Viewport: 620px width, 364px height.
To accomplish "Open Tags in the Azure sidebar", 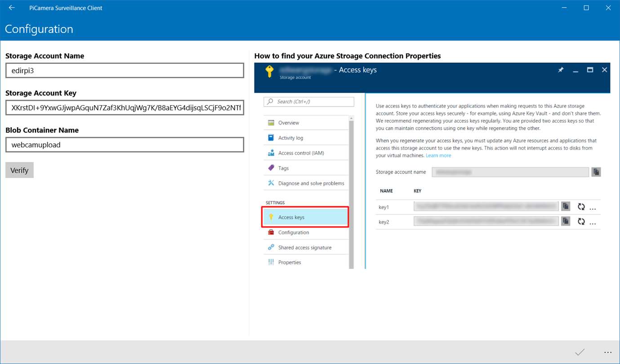I will click(x=306, y=168).
